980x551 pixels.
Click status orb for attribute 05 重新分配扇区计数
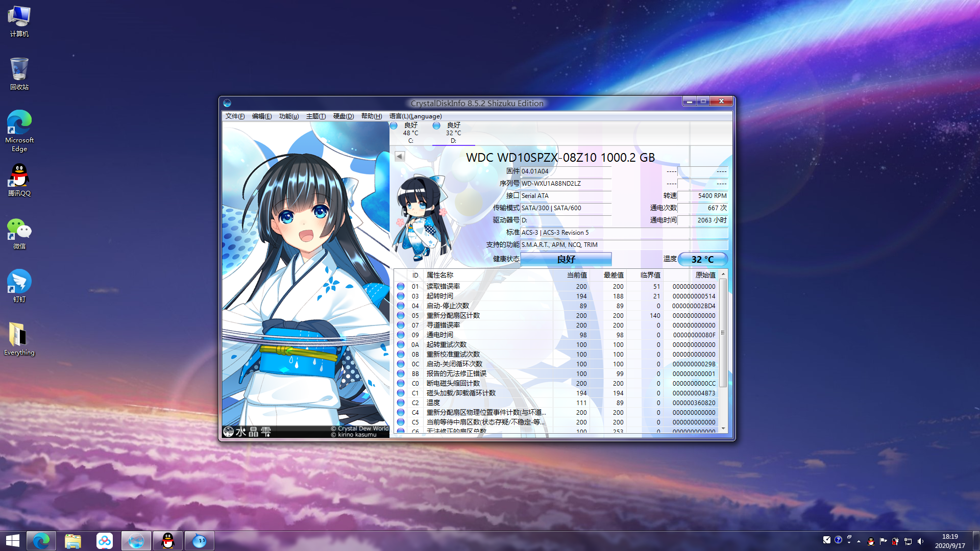coord(401,315)
